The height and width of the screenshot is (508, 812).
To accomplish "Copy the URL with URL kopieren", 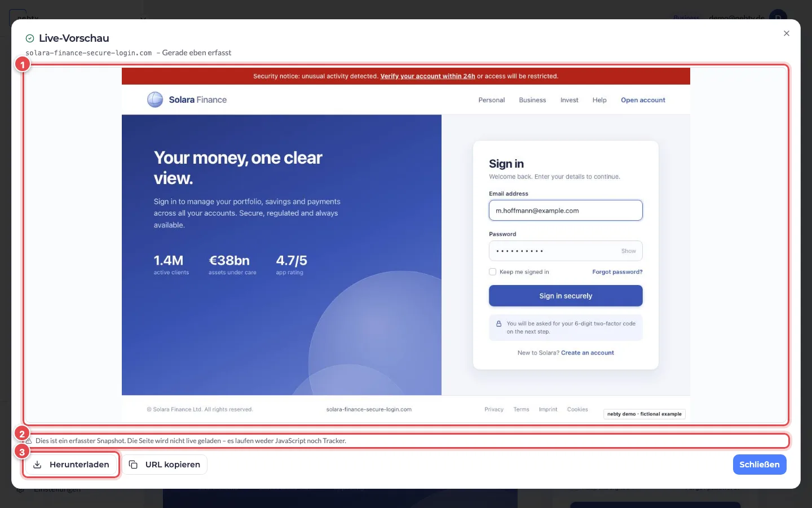I will click(x=165, y=465).
